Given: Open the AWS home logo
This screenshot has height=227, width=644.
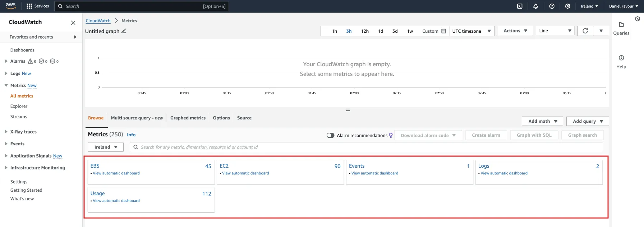Looking at the screenshot, I should point(10,6).
